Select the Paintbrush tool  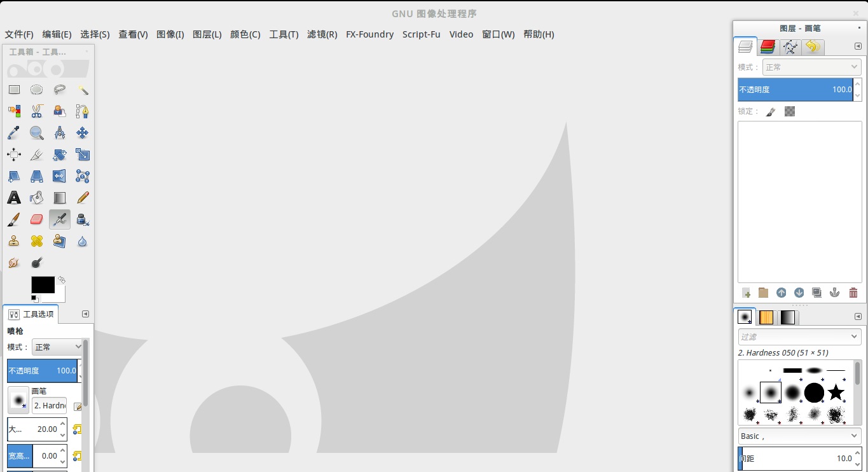pos(14,219)
